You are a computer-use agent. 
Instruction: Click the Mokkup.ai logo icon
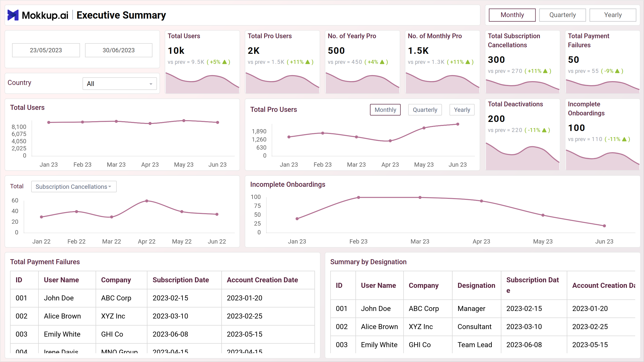[x=13, y=15]
